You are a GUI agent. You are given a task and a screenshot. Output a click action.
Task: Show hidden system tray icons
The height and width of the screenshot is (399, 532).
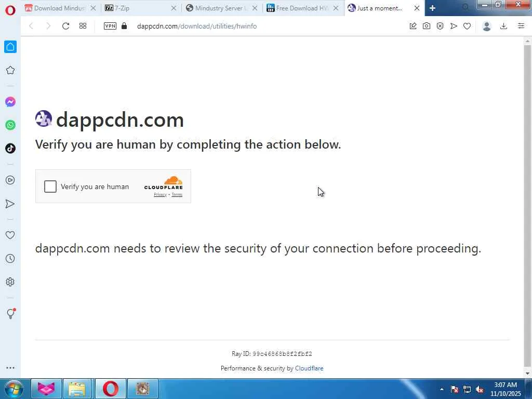pyautogui.click(x=442, y=389)
